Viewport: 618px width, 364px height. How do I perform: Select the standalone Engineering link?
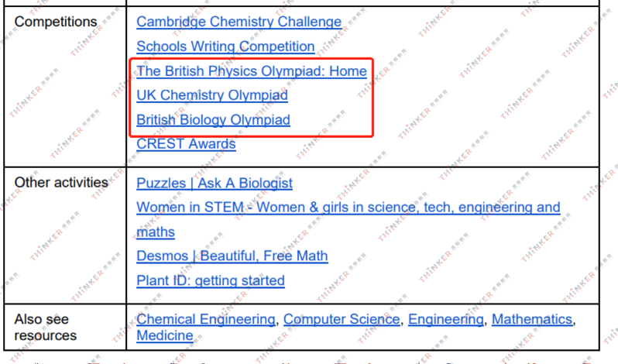(445, 319)
